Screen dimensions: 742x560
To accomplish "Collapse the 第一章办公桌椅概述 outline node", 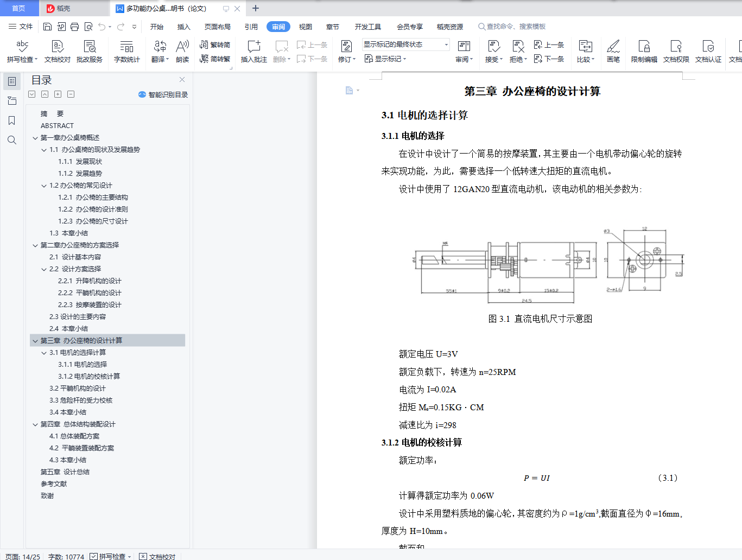I will tap(35, 138).
